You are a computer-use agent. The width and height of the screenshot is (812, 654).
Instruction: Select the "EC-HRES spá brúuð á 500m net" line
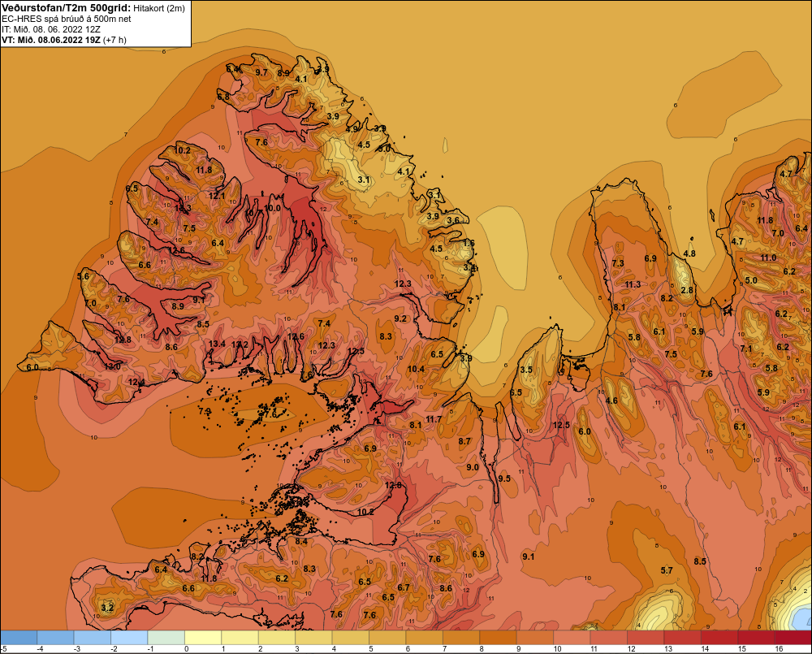[x=67, y=19]
